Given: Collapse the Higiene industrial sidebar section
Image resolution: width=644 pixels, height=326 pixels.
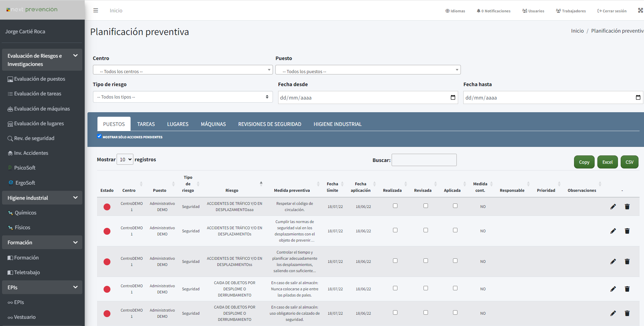Looking at the screenshot, I should 42,198.
